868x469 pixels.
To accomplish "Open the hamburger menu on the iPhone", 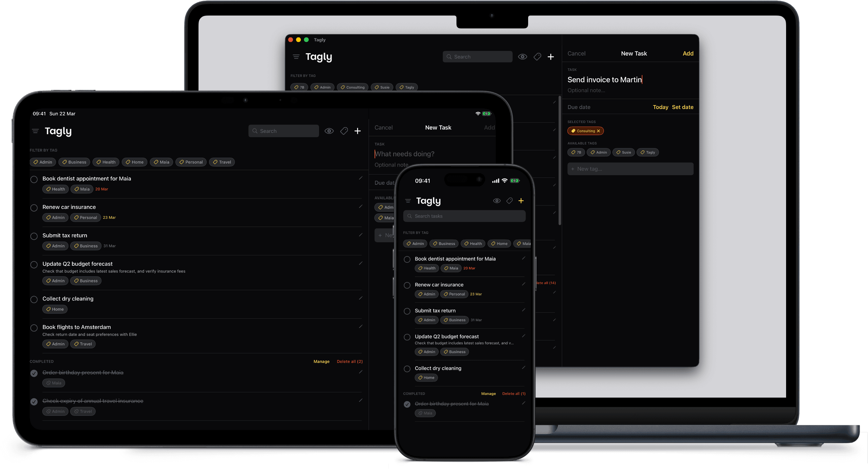I will (408, 201).
